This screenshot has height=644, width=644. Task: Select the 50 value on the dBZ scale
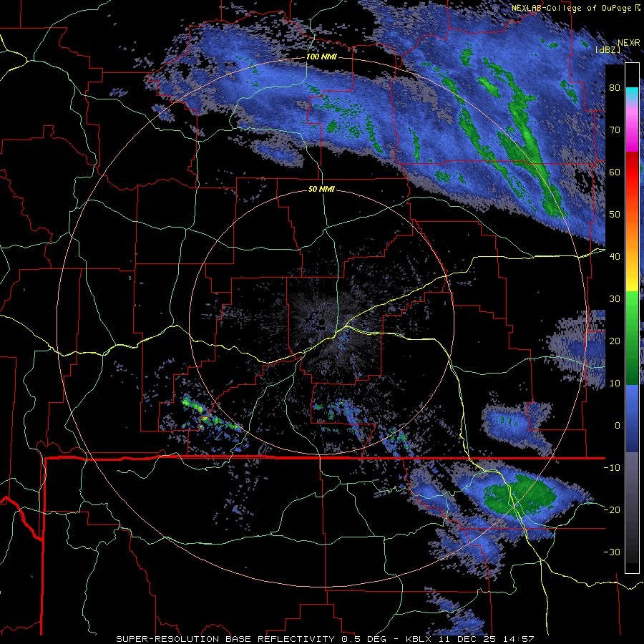pos(615,215)
